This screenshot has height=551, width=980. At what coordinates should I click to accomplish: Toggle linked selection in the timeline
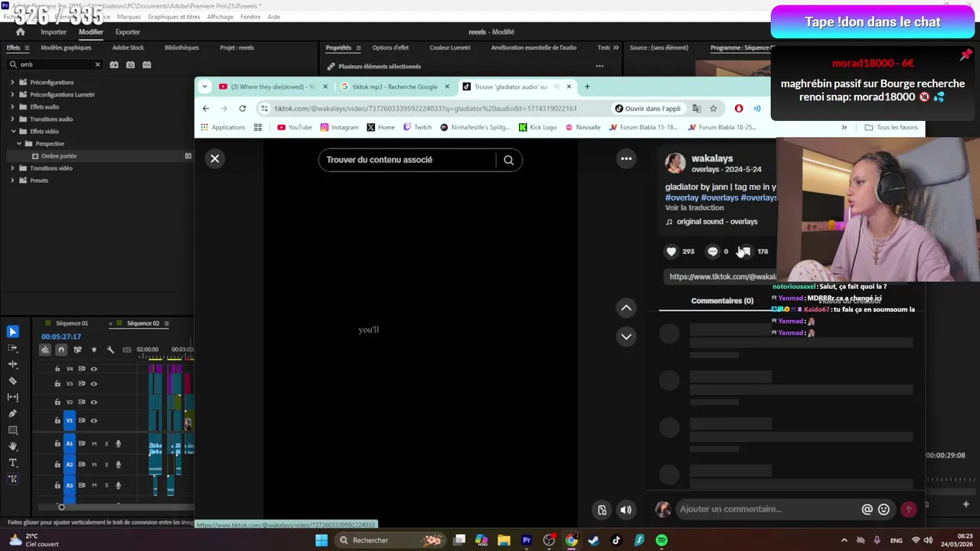[x=77, y=350]
